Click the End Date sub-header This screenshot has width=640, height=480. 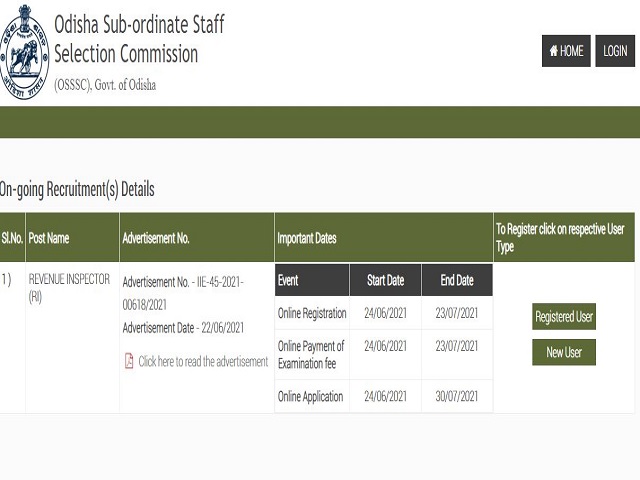pos(457,280)
